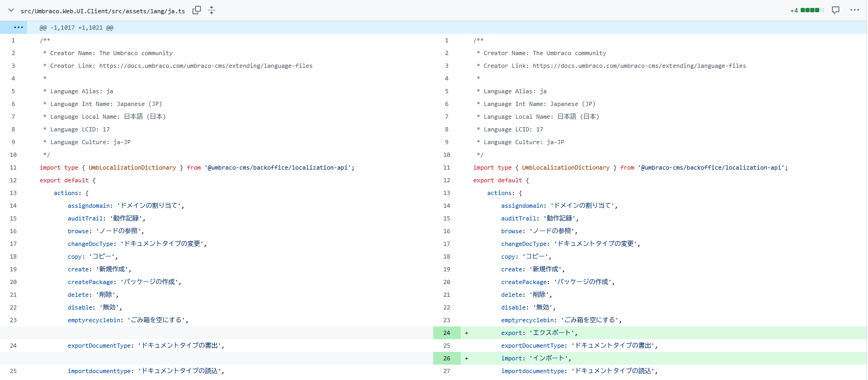Viewport: 868px width, 380px height.
Task: Click left line number 25 importdocumenttype
Action: point(13,371)
